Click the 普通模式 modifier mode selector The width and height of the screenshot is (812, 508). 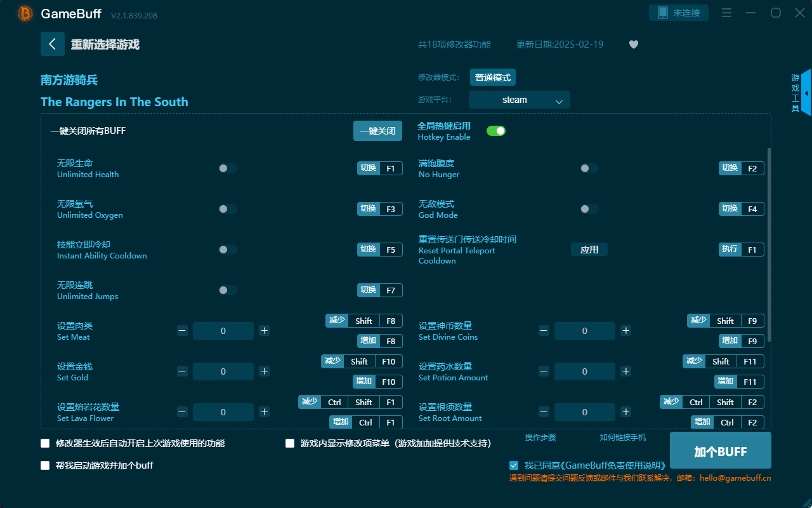pos(492,77)
